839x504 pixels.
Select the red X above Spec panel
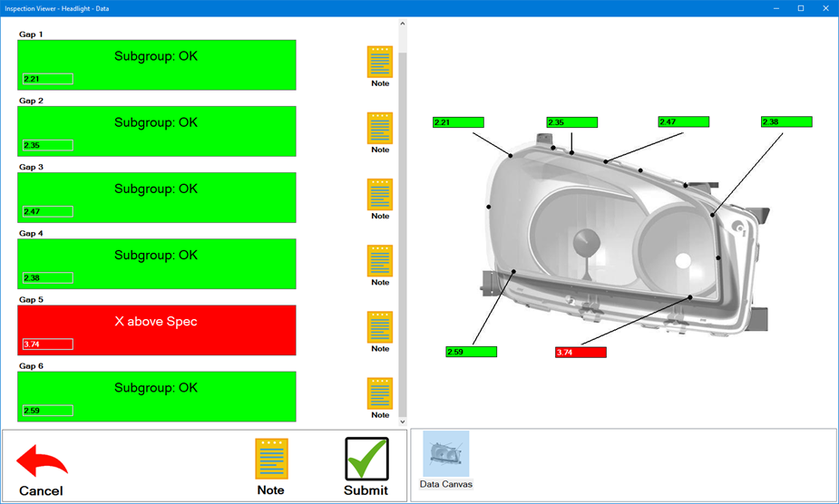[x=156, y=322]
